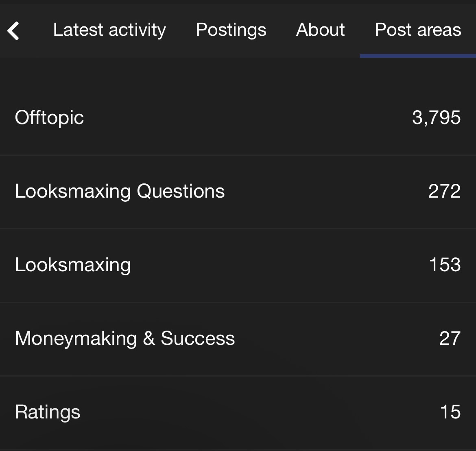
Task: Open the Offtopic post area
Action: tap(49, 118)
